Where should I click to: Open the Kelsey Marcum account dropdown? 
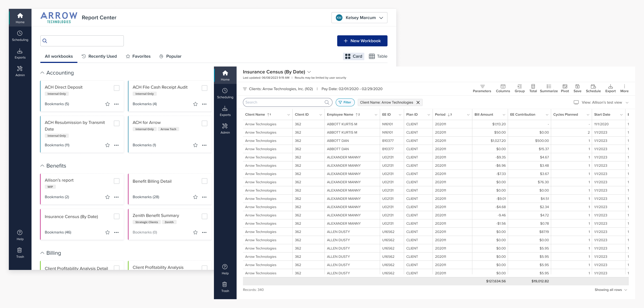tap(359, 17)
